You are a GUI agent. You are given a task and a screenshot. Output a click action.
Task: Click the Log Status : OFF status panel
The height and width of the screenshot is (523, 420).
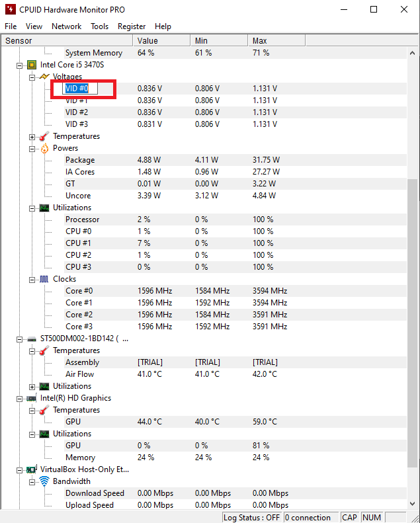[x=252, y=517]
